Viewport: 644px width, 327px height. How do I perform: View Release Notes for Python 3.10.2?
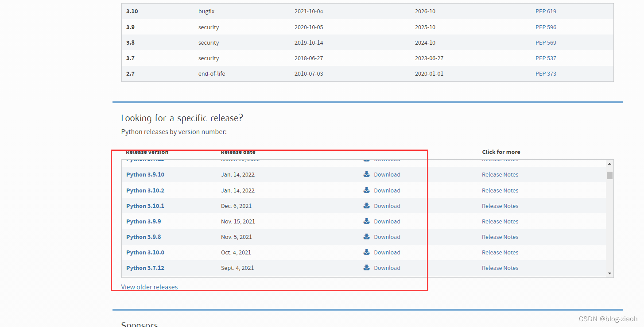pyautogui.click(x=500, y=191)
